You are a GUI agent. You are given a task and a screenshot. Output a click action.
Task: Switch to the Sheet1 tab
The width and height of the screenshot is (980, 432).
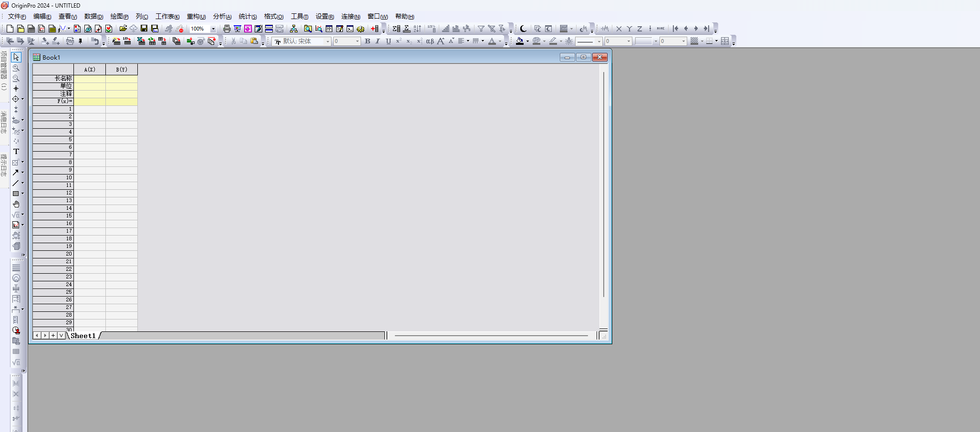83,336
